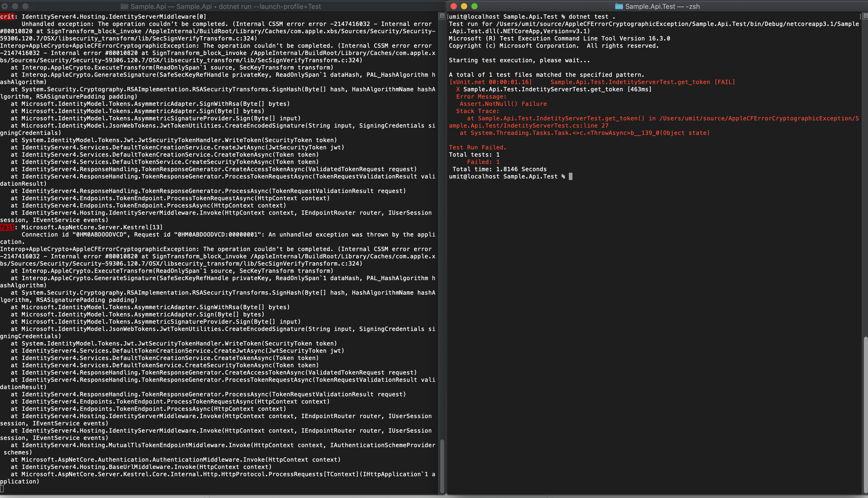
Task: Click the folder icon beside the Sample.Api title
Action: (124, 6)
